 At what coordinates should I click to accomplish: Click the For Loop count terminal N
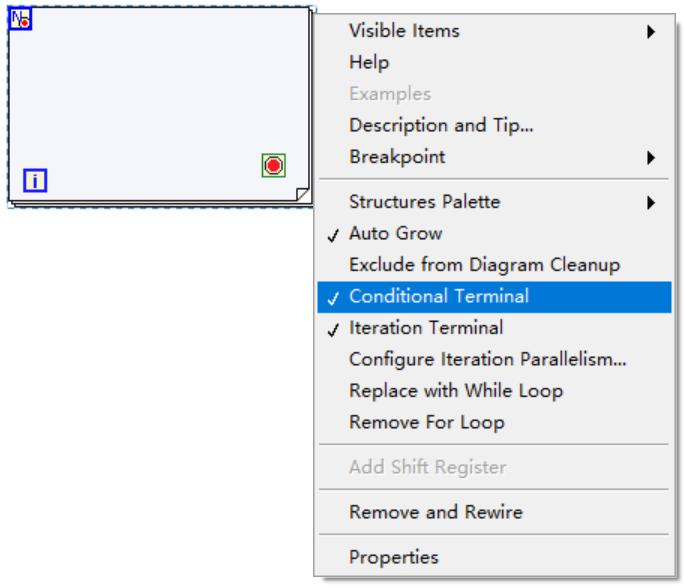[20, 20]
